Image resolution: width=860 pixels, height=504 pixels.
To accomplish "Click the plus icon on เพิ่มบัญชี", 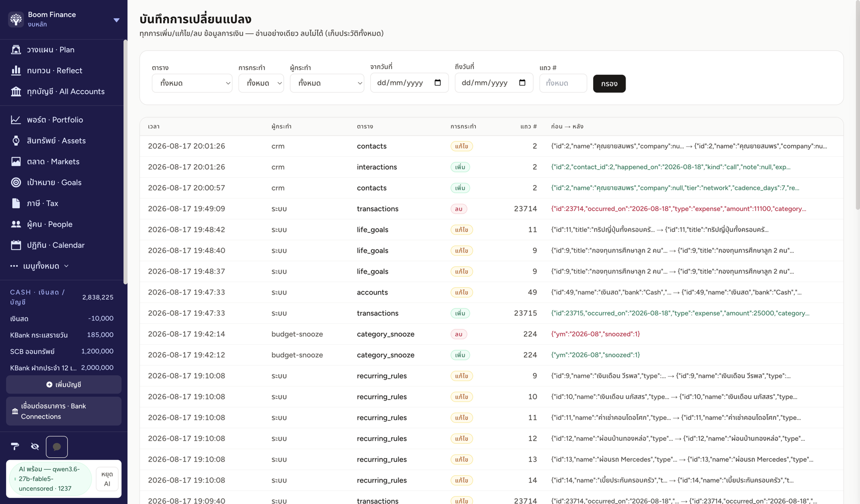I will tap(49, 385).
